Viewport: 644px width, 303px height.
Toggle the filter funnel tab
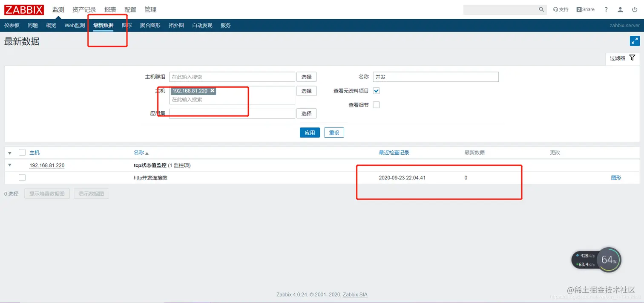pos(622,58)
